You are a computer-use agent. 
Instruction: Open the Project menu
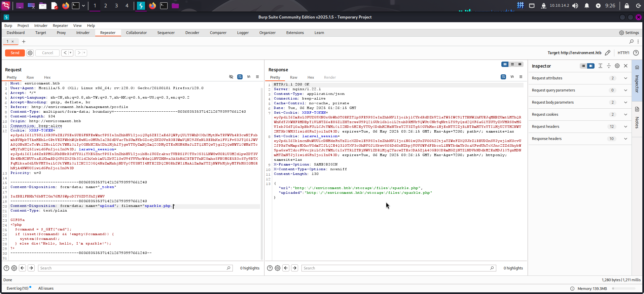(x=23, y=26)
